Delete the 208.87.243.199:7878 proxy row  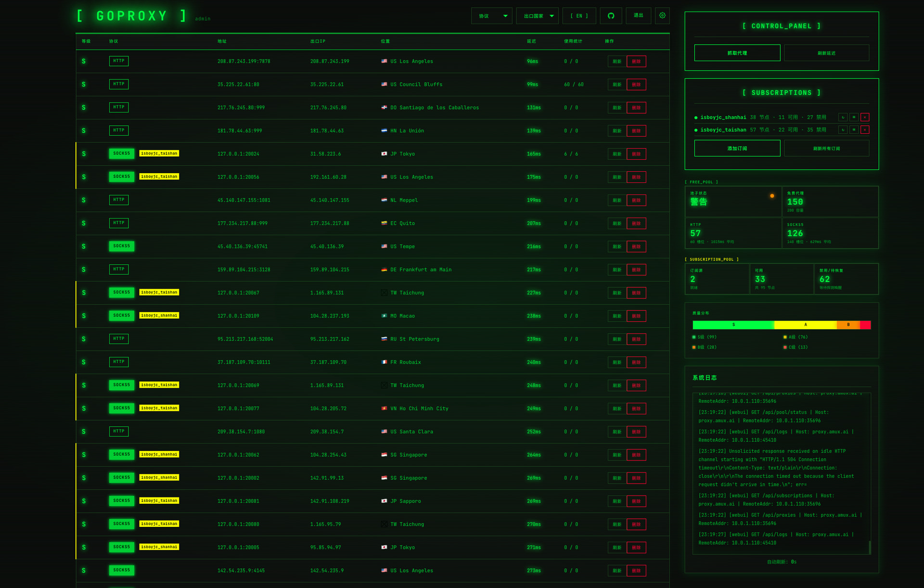pos(636,62)
